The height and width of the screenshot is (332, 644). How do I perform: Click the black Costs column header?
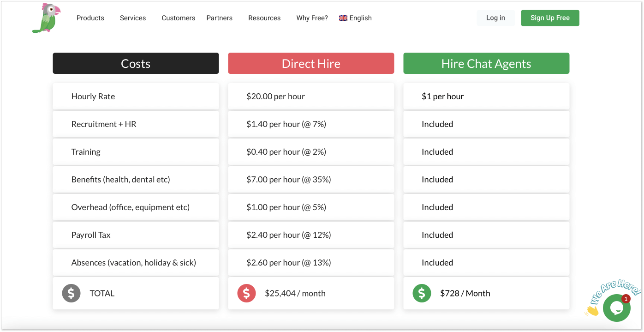point(136,63)
